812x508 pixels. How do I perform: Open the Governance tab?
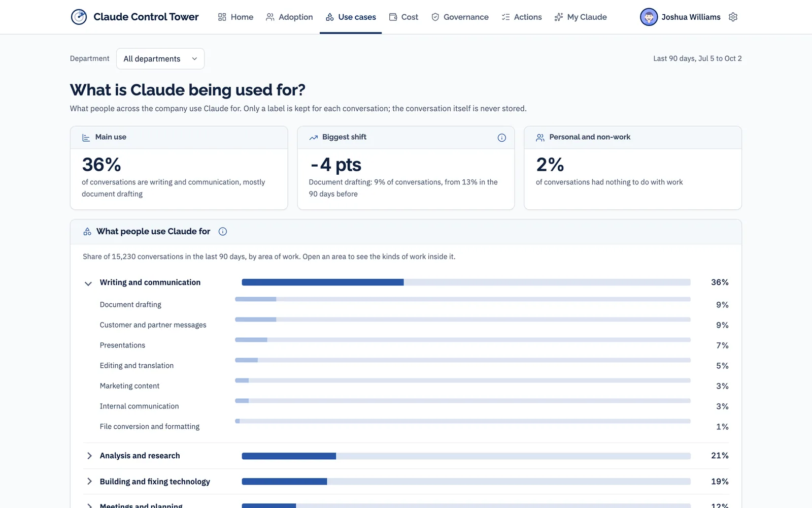coord(460,17)
